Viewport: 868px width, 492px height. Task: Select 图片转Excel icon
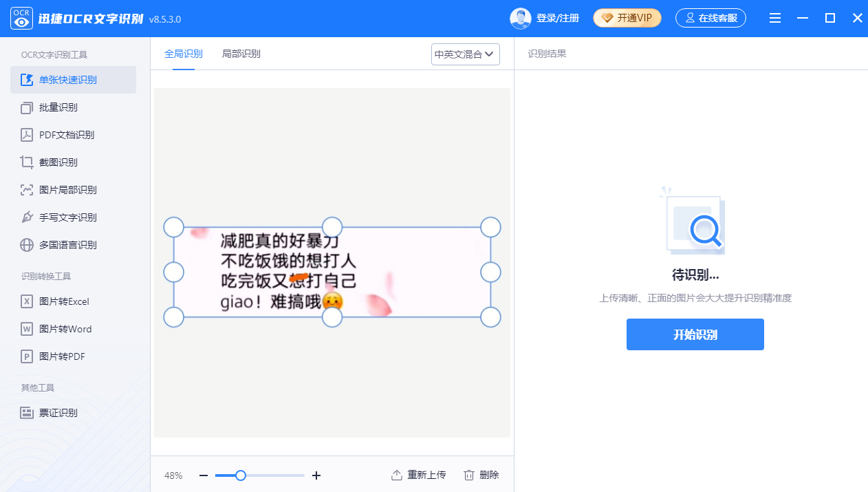coord(27,301)
